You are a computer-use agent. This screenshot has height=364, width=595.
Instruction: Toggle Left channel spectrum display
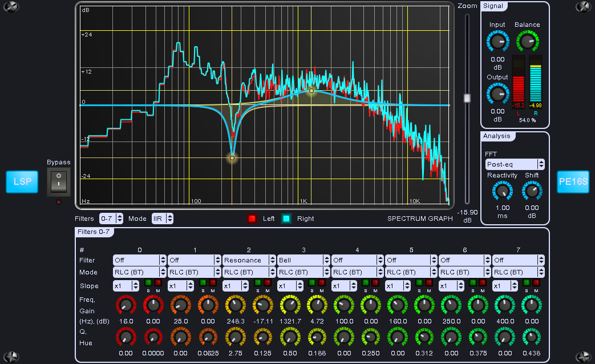coord(252,219)
